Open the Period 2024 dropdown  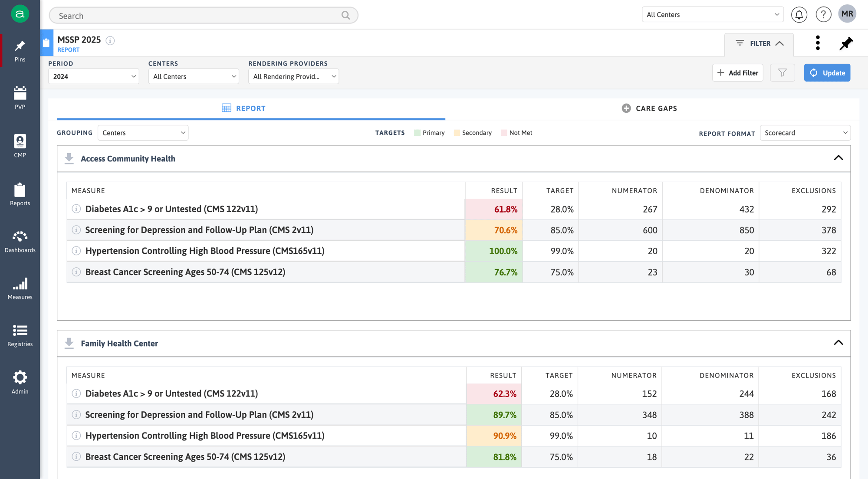click(94, 76)
